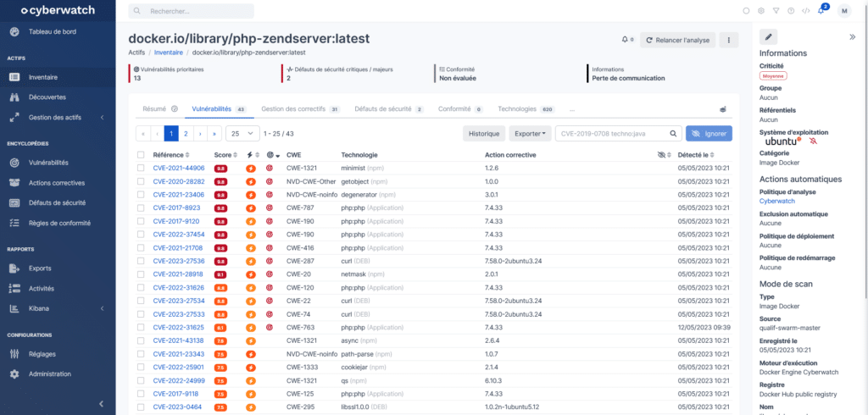The height and width of the screenshot is (415, 868).
Task: Click the Défauts de sécurité sidebar icon
Action: (15, 203)
